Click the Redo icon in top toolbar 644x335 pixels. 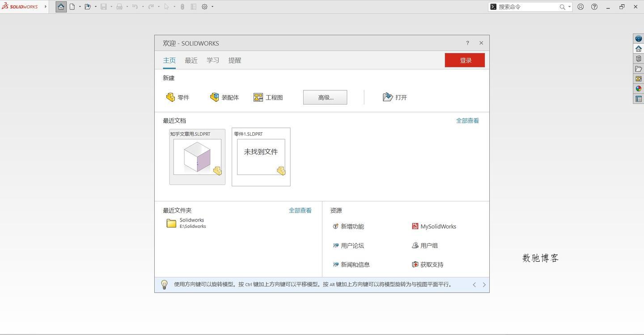(x=151, y=7)
